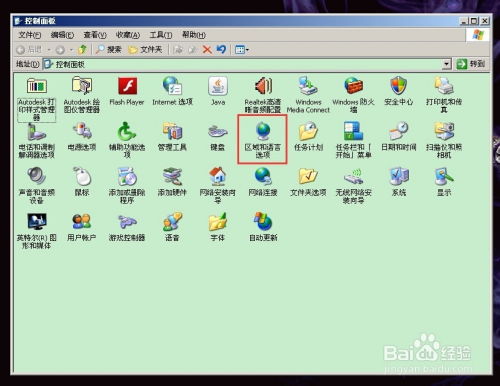Open Windows Media Connect icon
The image size is (500, 386).
[308, 86]
